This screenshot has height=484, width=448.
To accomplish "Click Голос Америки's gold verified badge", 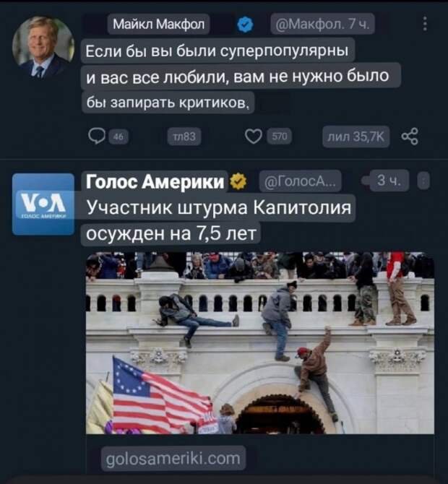I will [x=238, y=181].
